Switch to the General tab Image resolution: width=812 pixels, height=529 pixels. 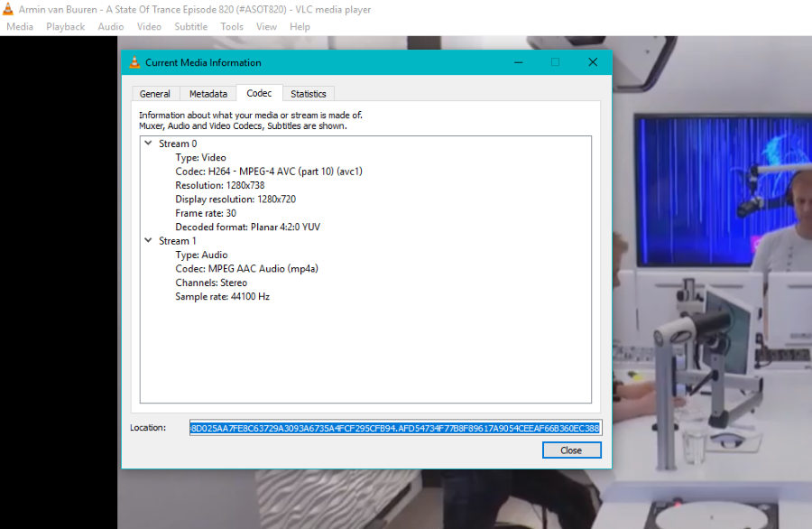pos(155,94)
